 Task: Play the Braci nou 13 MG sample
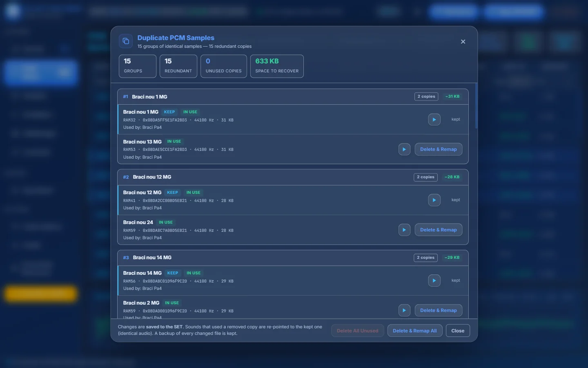(404, 149)
